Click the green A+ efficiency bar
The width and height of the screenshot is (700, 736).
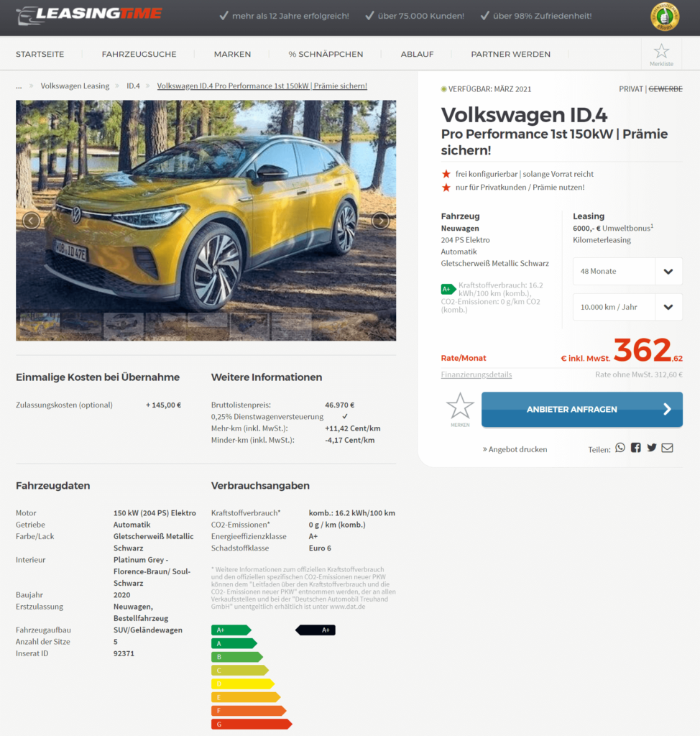point(230,630)
